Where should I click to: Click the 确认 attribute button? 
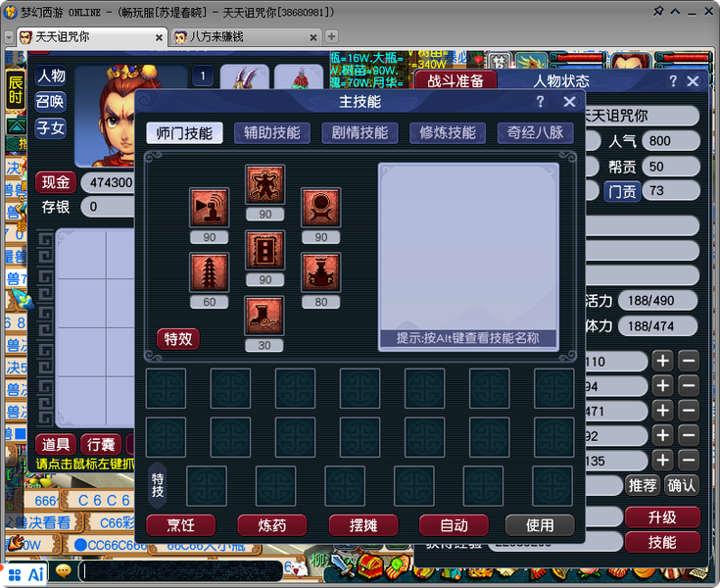(682, 485)
